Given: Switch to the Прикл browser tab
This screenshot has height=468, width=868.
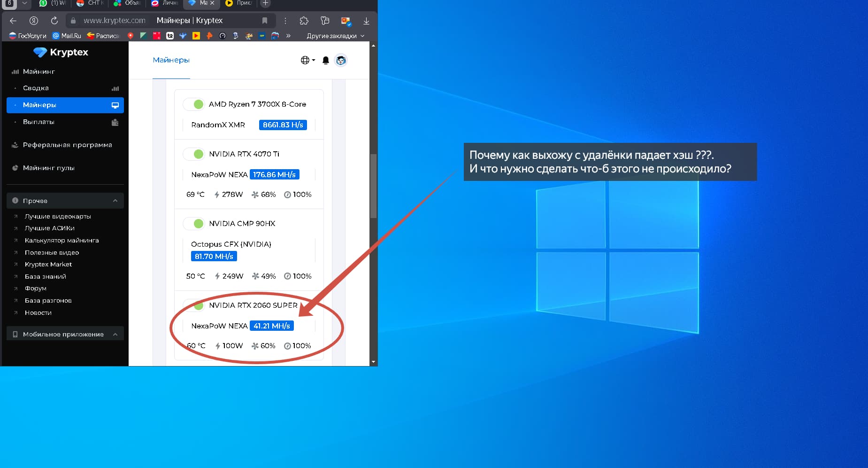Looking at the screenshot, I should (x=238, y=3).
